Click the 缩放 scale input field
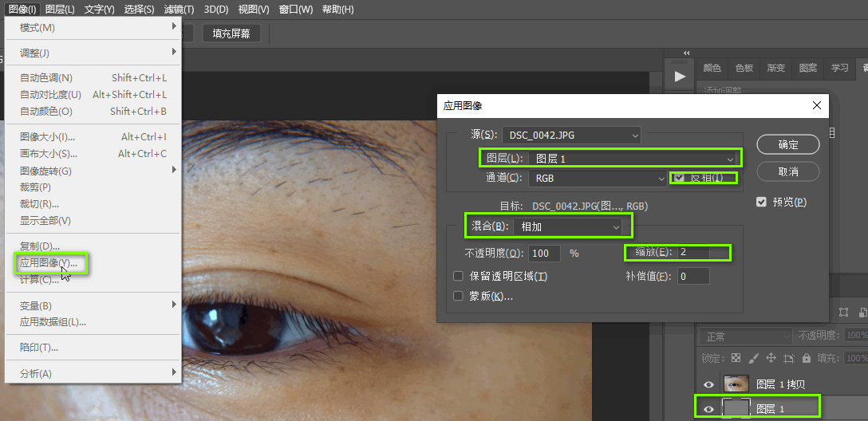Image resolution: width=868 pixels, height=421 pixels. click(702, 252)
